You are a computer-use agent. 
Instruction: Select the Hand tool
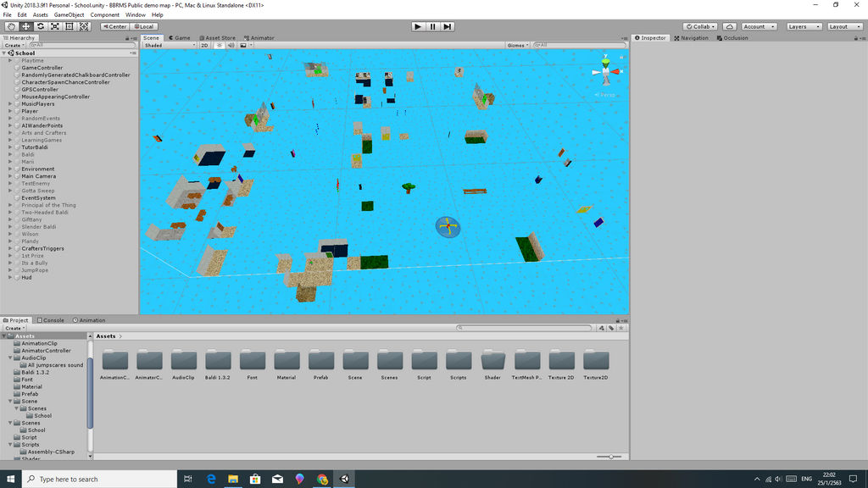[x=11, y=26]
